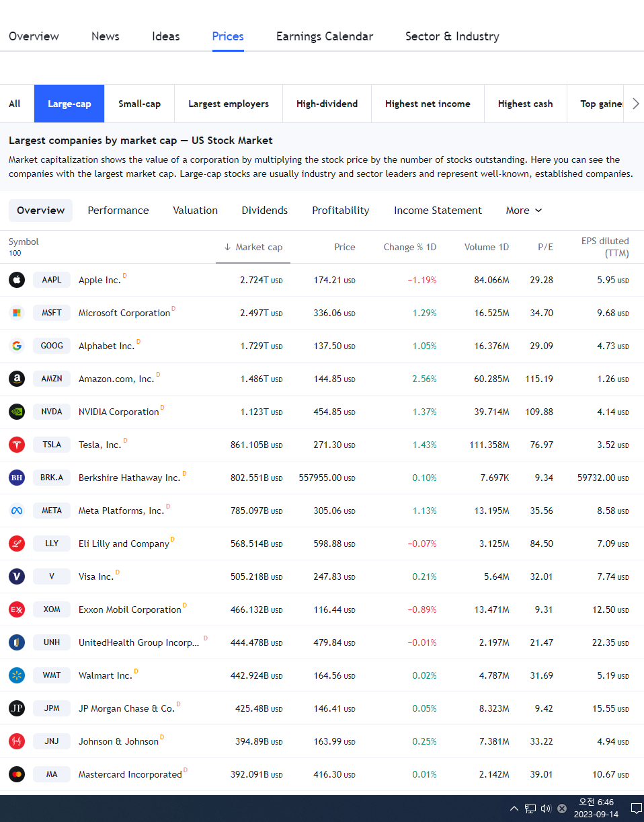The width and height of the screenshot is (644, 822).
Task: Sort by Market cap column
Action: 253,247
